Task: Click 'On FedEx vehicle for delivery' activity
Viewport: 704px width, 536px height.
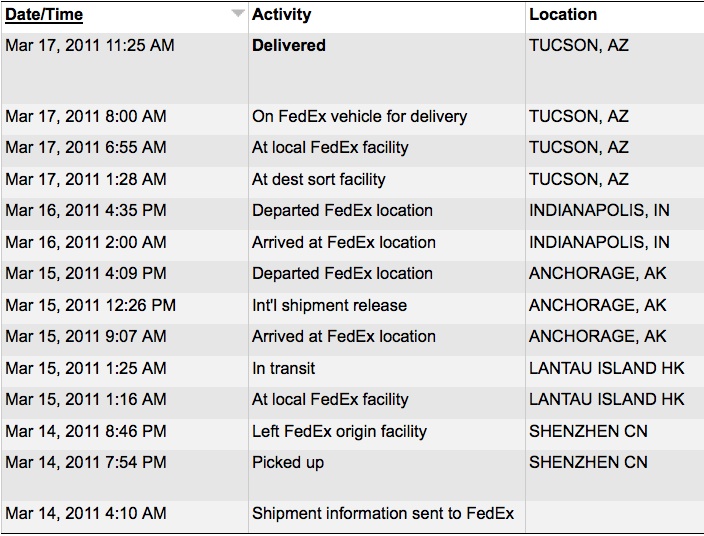Action: tap(359, 117)
